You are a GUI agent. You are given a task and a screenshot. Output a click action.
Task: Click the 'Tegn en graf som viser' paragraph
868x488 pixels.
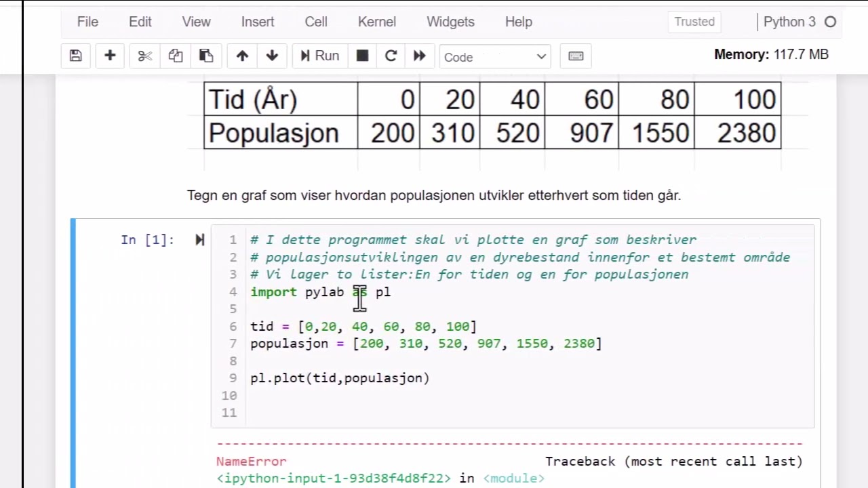[434, 195]
